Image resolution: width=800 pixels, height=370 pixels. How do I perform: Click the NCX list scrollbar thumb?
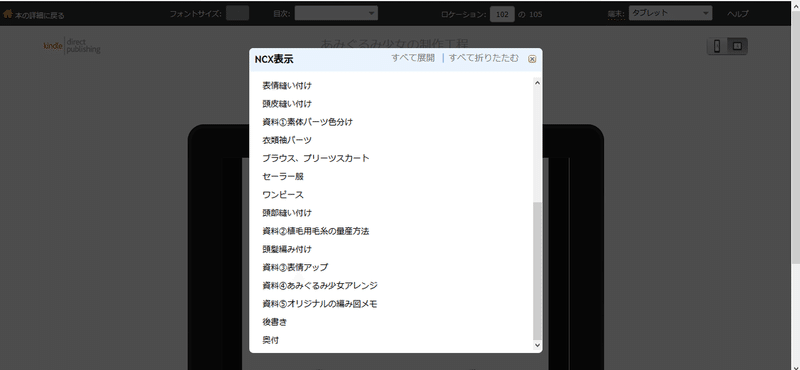(x=537, y=271)
